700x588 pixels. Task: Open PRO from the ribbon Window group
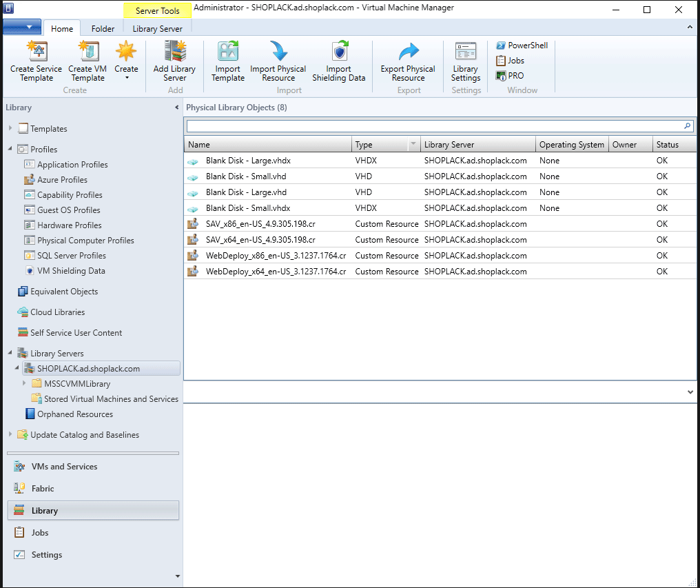[x=510, y=76]
